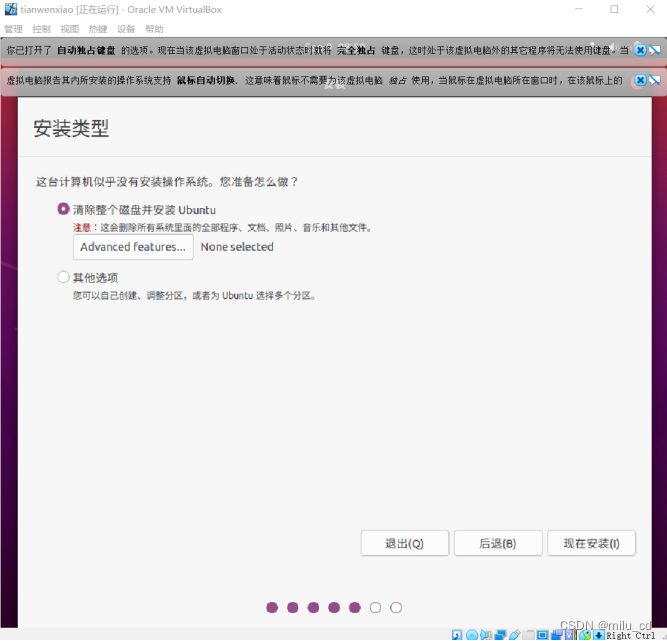Click the audio status icon
667x641 pixels.
[x=486, y=635]
